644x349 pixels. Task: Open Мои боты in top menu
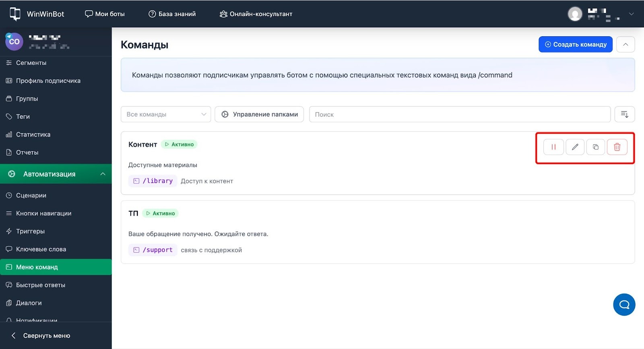pyautogui.click(x=105, y=14)
